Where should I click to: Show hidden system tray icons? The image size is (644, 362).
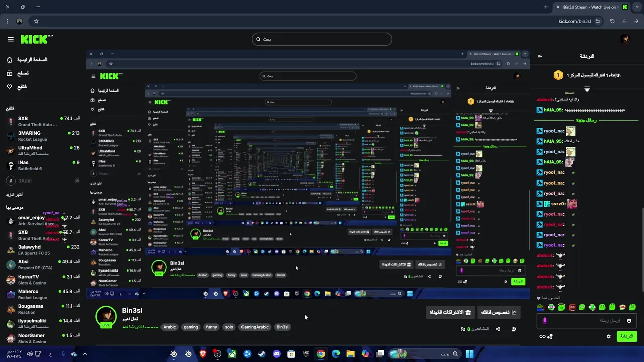pyautogui.click(x=85, y=354)
